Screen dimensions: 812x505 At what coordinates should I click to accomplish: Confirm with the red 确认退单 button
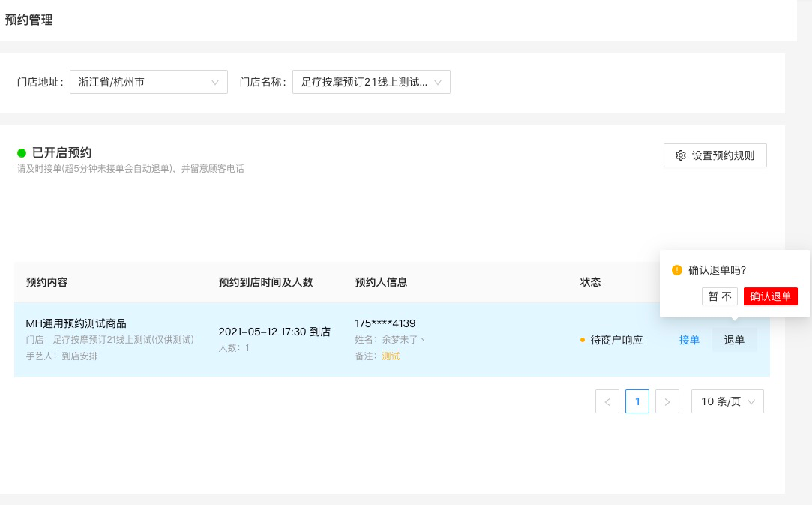point(771,296)
